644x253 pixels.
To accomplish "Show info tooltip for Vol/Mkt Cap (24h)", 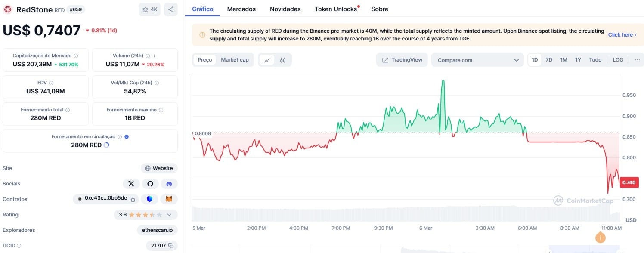I will click(157, 83).
